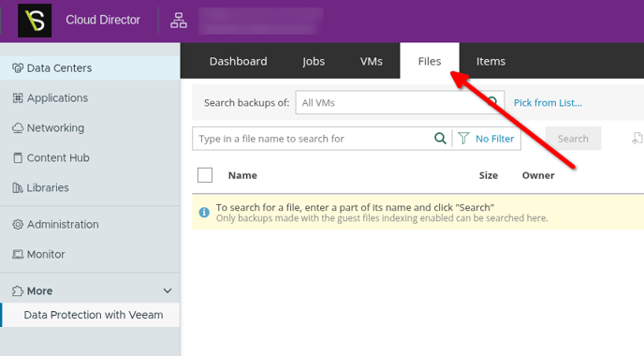The height and width of the screenshot is (356, 644).
Task: Open the Items tab
Action: [490, 61]
